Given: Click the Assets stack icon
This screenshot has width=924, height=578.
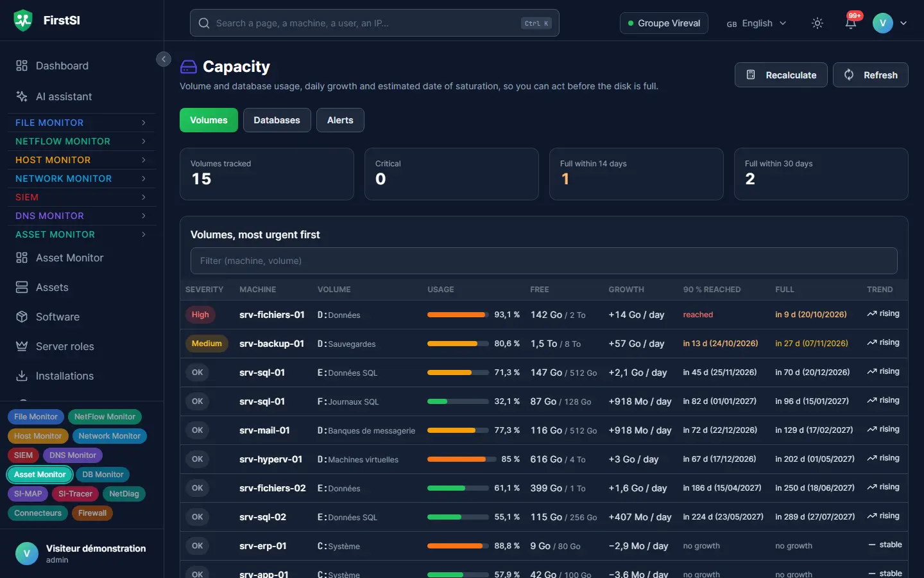Looking at the screenshot, I should click(x=22, y=287).
